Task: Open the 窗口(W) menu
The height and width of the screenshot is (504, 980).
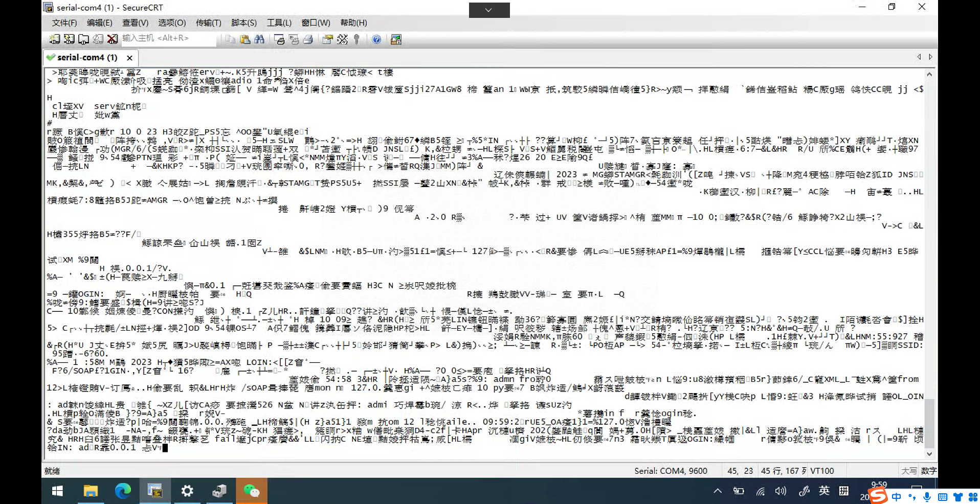Action: point(316,22)
